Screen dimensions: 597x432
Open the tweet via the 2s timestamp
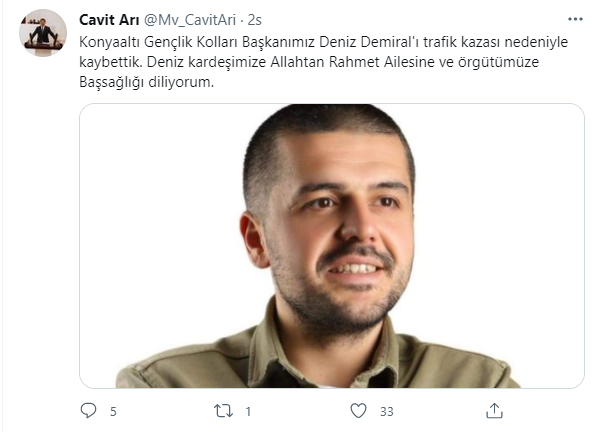(x=255, y=20)
